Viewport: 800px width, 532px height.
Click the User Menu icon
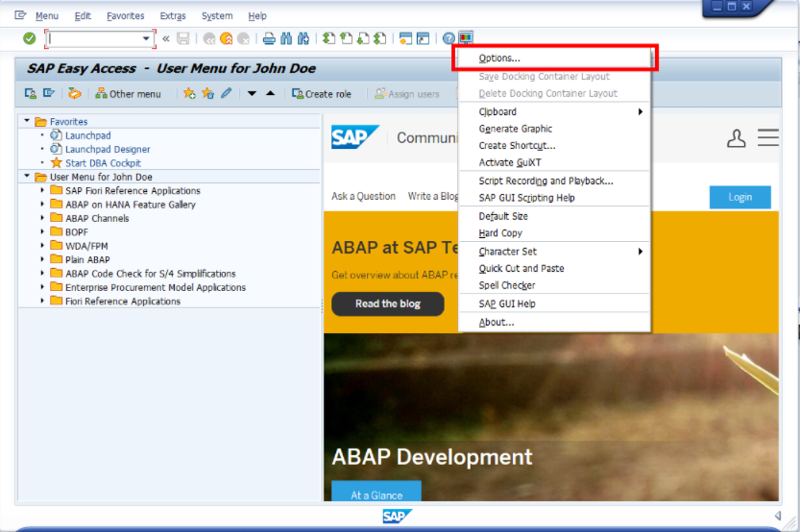[30, 93]
